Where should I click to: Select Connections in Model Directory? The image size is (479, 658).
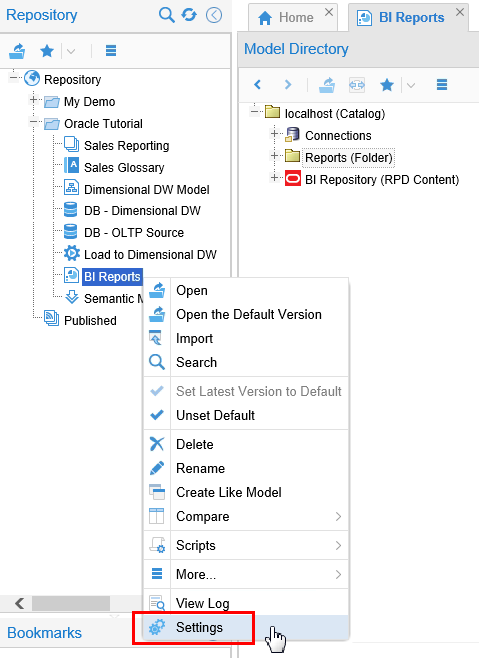coord(338,136)
